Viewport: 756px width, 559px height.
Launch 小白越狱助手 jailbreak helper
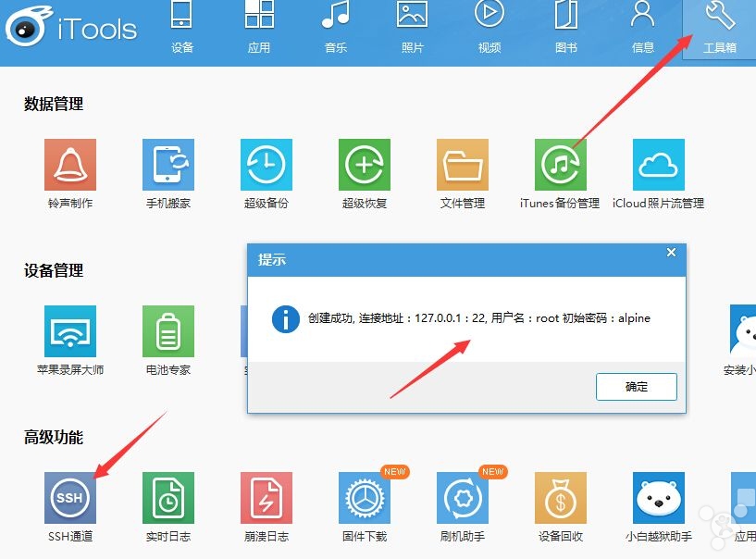(x=659, y=507)
